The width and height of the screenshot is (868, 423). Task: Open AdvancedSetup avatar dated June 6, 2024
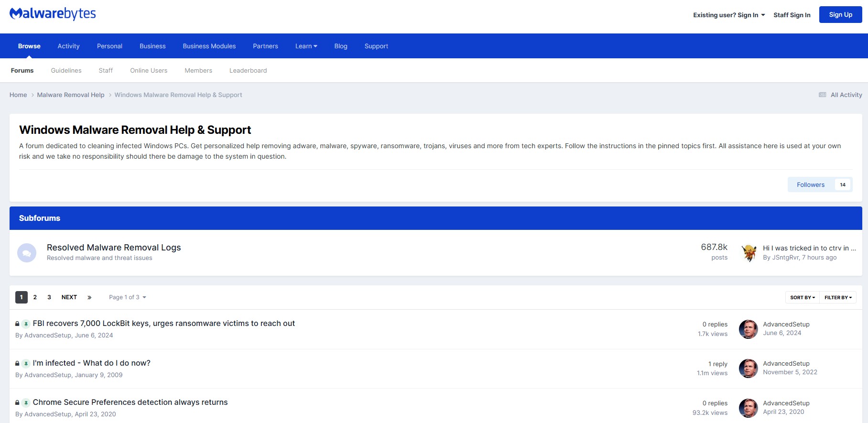coord(748,329)
